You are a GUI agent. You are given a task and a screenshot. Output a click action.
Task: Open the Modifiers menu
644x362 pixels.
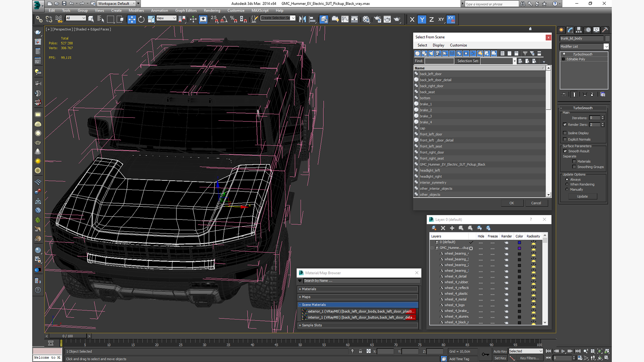[136, 10]
